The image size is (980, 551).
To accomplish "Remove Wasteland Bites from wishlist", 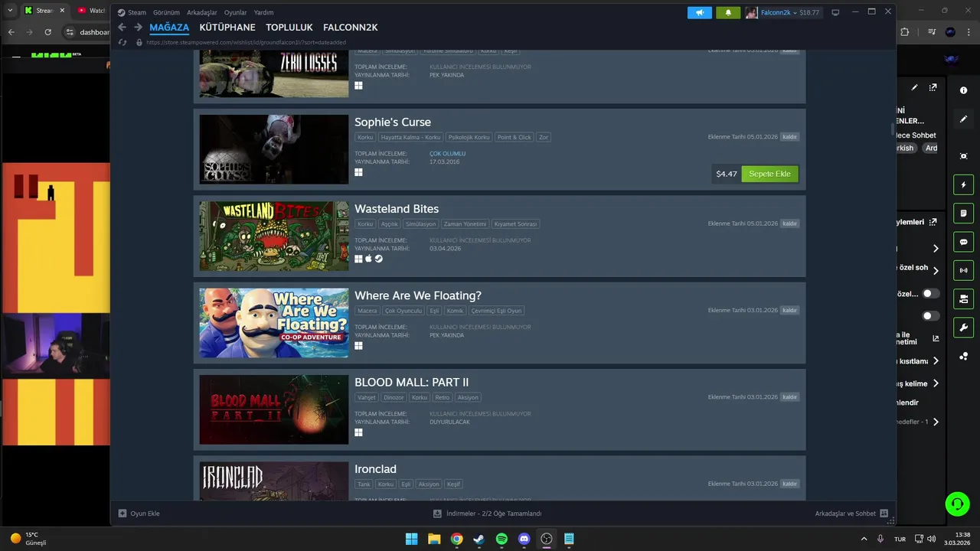I will pyautogui.click(x=789, y=223).
